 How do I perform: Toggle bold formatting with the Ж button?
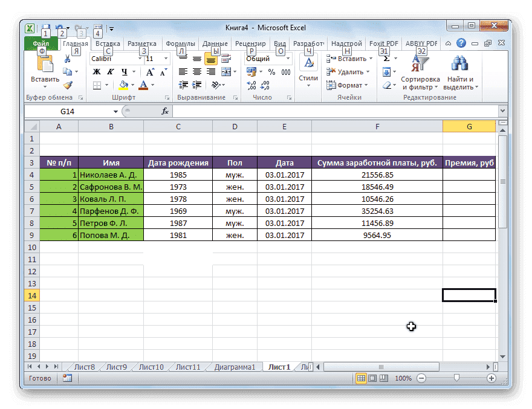97,71
